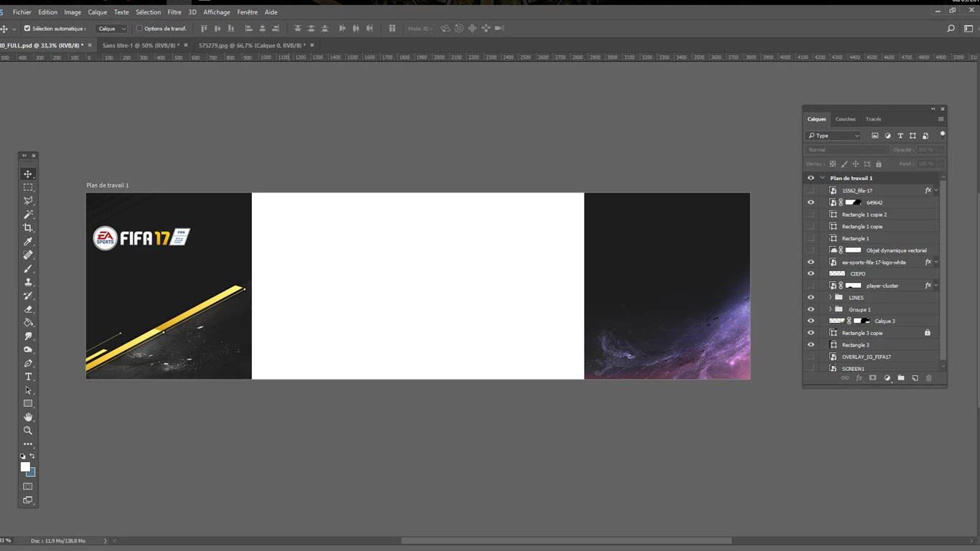The width and height of the screenshot is (980, 551).
Task: Select the Horizontal Type tool
Action: [28, 377]
